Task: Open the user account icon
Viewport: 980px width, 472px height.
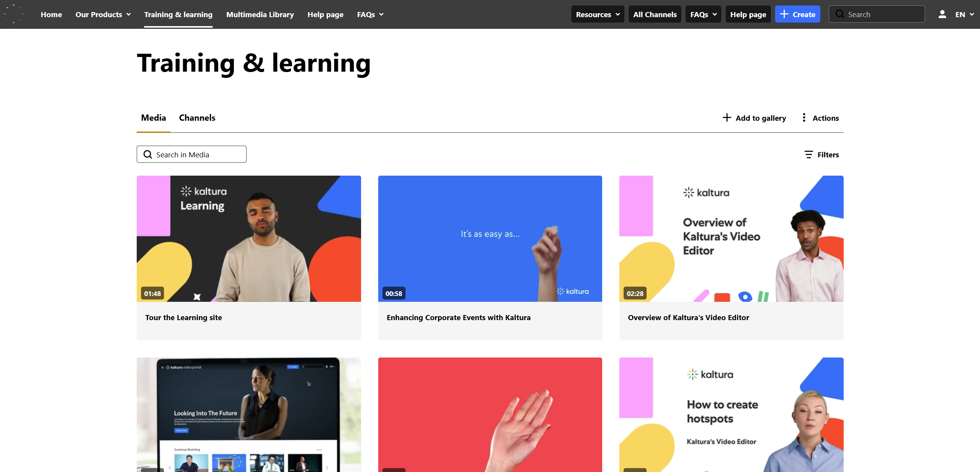Action: (942, 14)
